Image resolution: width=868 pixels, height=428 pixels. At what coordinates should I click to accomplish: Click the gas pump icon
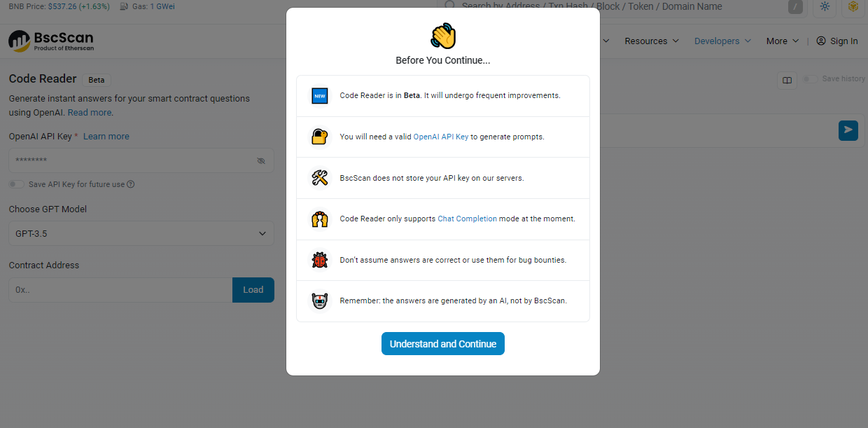(124, 6)
